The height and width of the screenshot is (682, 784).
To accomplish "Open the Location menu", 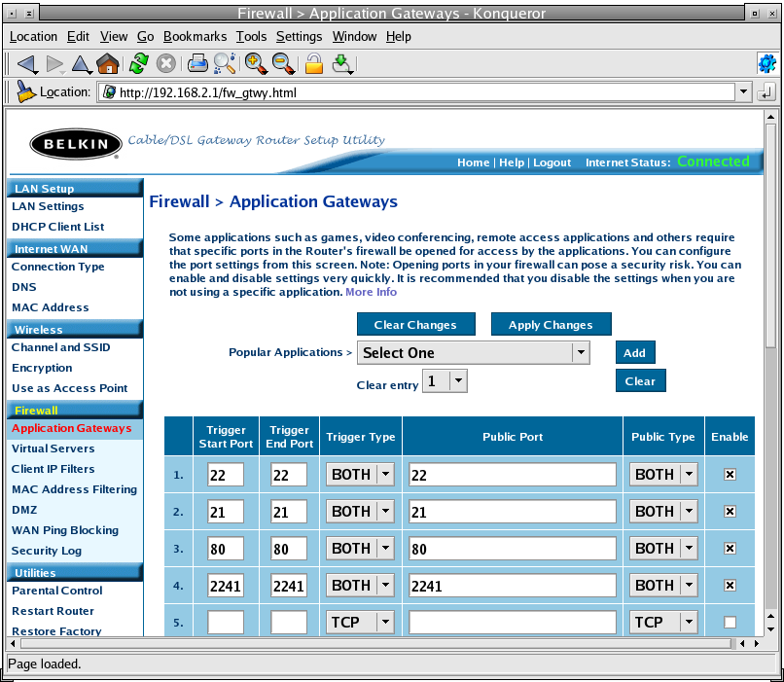I will [x=33, y=37].
